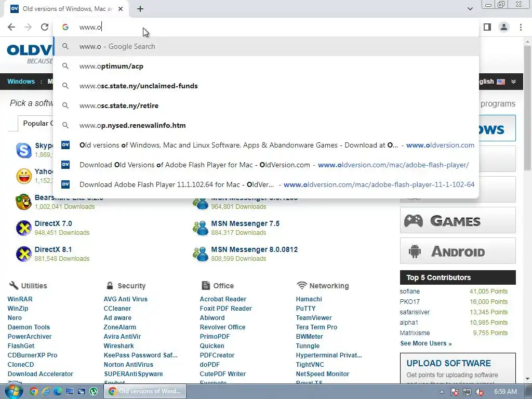Open the Chrome profile avatar icon
Viewport: 532px width, 399px height.
click(504, 27)
